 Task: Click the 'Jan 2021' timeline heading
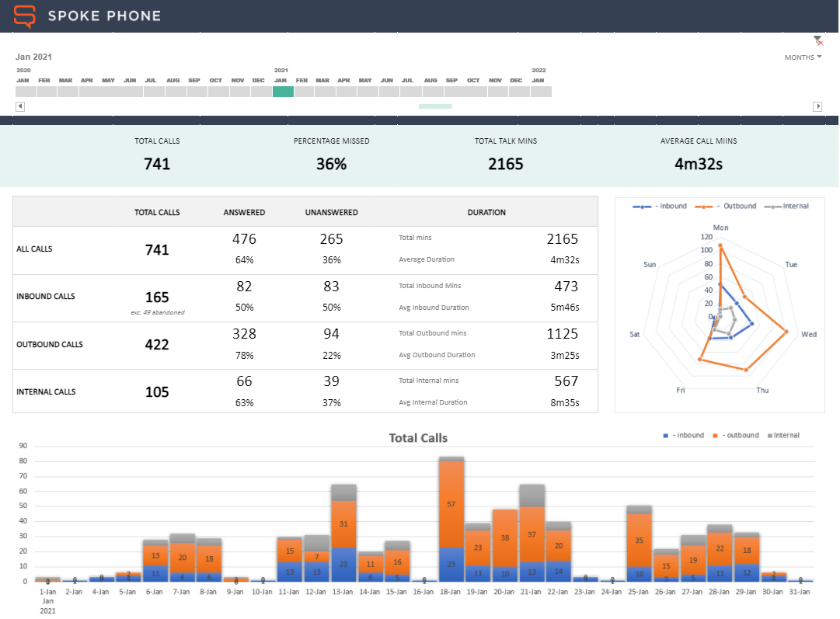click(33, 57)
